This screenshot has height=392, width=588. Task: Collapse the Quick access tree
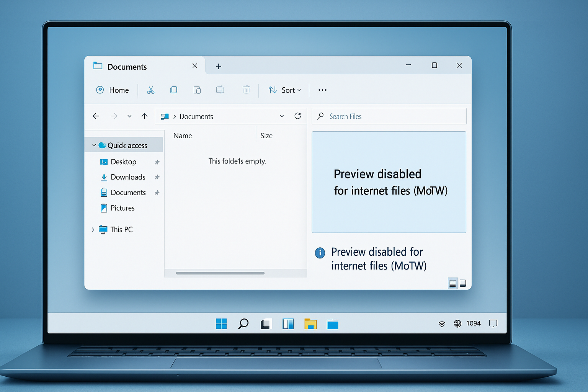click(x=94, y=145)
